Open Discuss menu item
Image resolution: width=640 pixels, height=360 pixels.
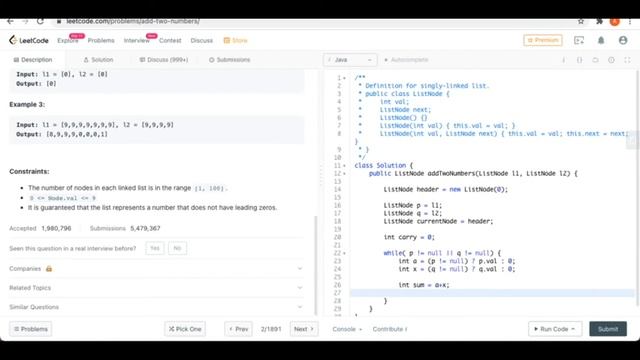coord(202,40)
